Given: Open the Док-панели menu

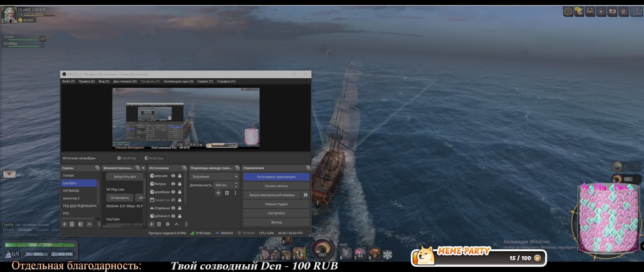Looking at the screenshot, I should [x=125, y=81].
